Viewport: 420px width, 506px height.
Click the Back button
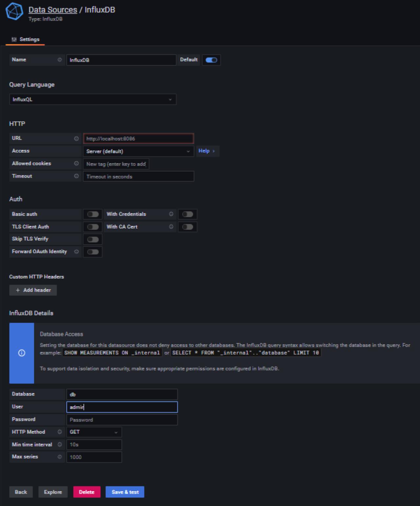pyautogui.click(x=21, y=492)
